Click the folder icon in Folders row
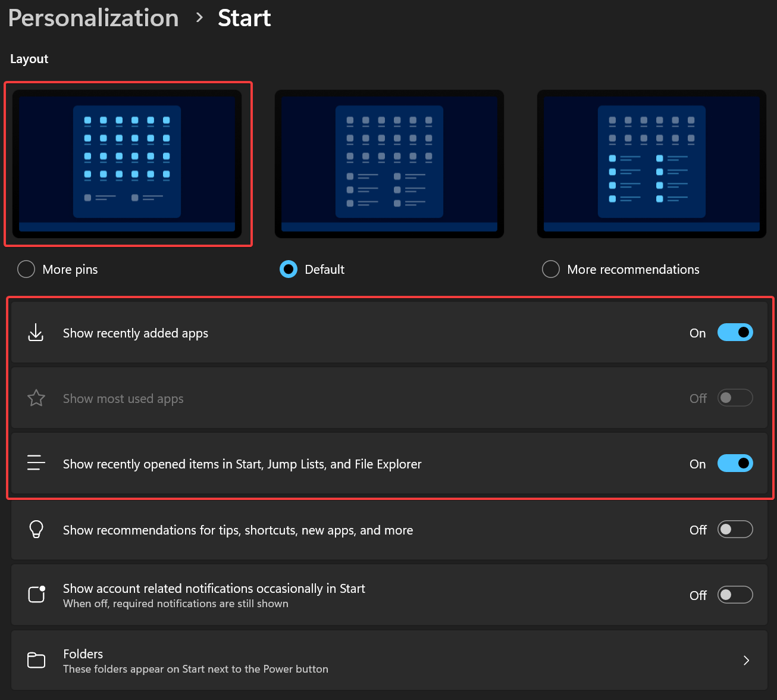This screenshot has width=777, height=700. [x=36, y=660]
